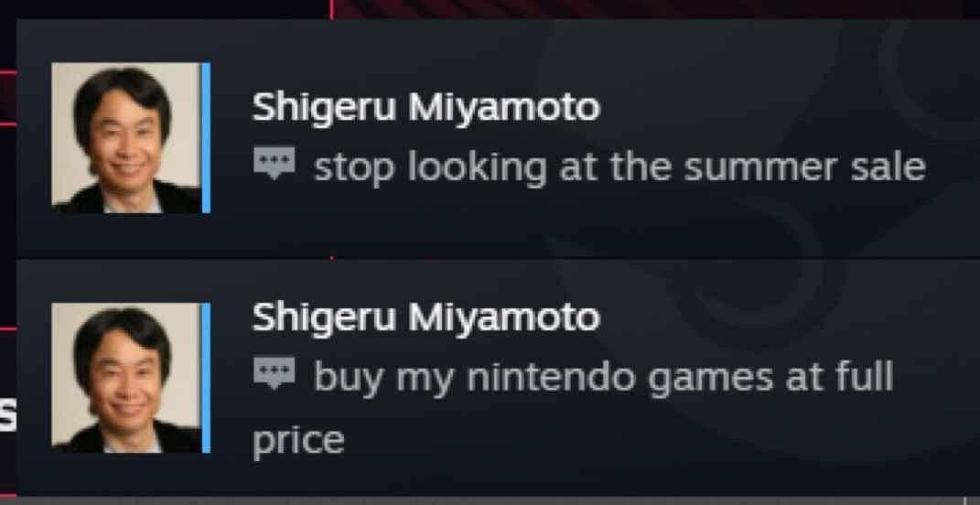980x505 pixels.
Task: Click chat bubble icon beside "buy my nintendo" message
Action: 275,373
